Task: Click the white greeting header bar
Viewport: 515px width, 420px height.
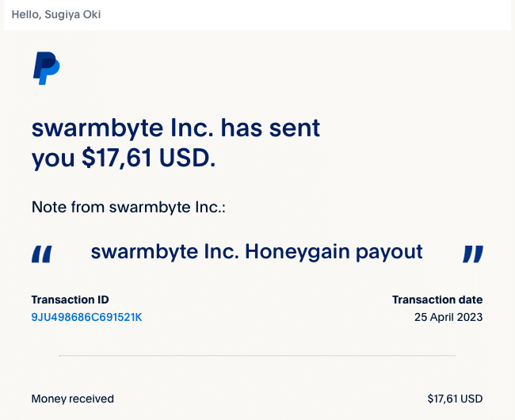Action: tap(257, 15)
